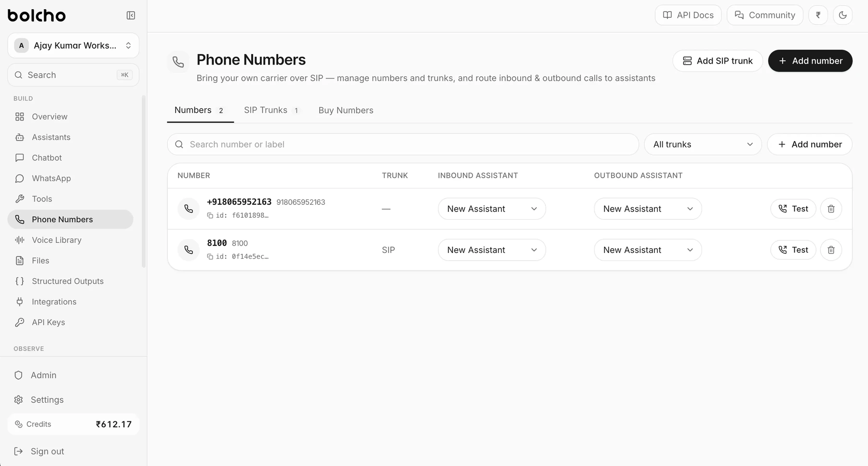Sign out of the account

(73, 452)
